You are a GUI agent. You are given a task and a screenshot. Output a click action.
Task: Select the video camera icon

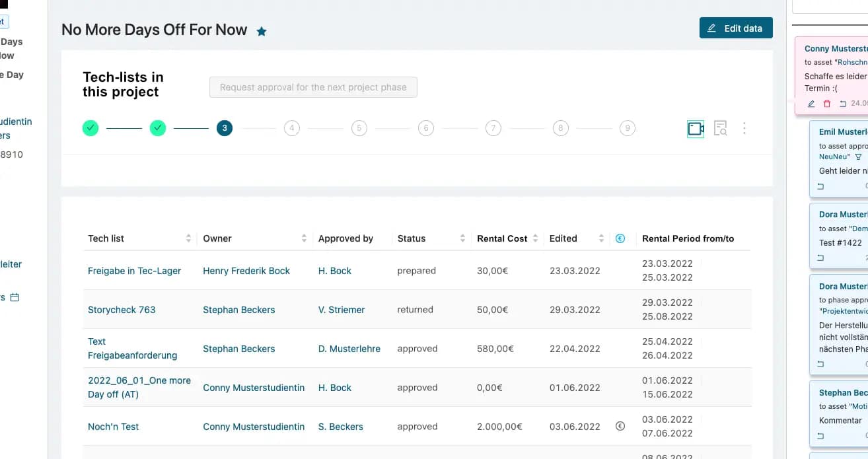click(x=696, y=129)
